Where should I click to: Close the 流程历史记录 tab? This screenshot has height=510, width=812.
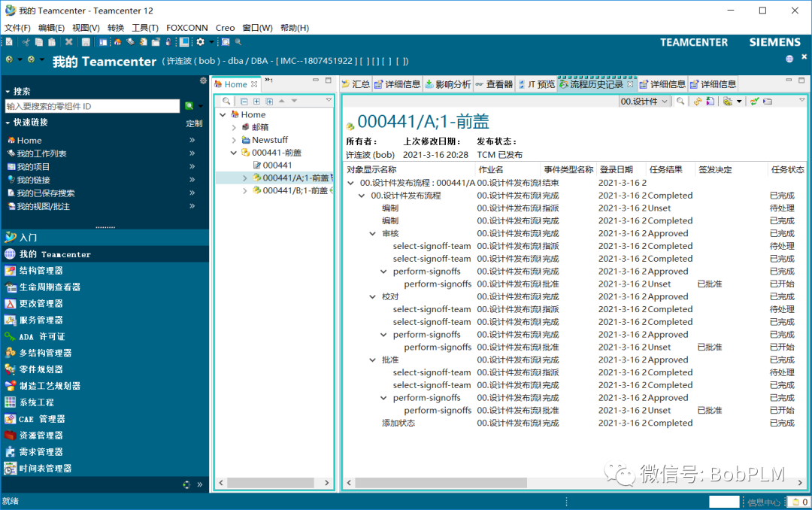[630, 84]
